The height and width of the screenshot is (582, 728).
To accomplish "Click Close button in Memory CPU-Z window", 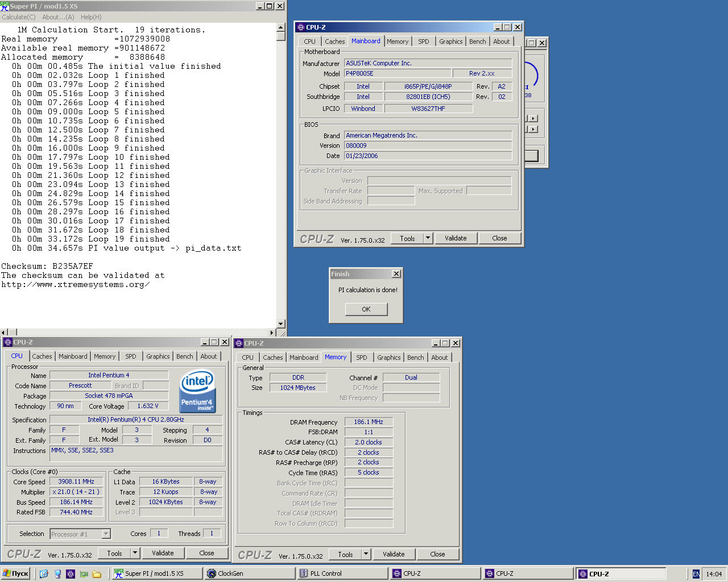I will click(437, 554).
